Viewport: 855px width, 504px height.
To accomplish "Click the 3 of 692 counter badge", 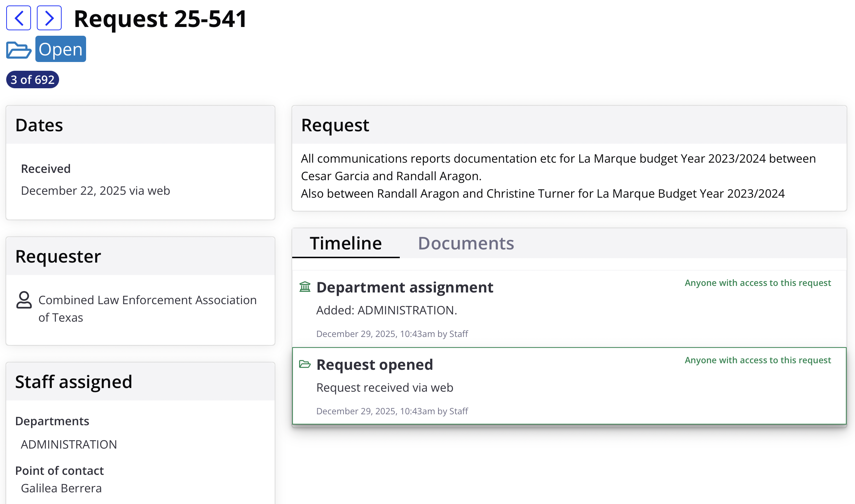I will (32, 80).
